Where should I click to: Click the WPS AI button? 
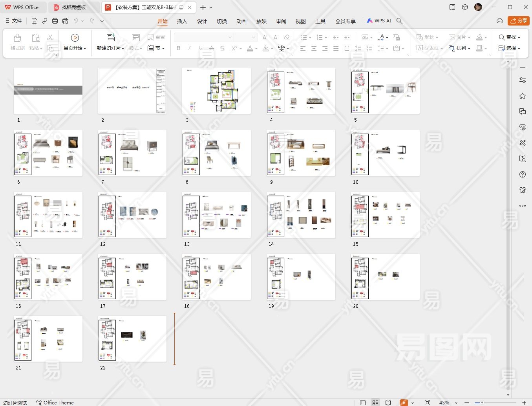coord(379,21)
